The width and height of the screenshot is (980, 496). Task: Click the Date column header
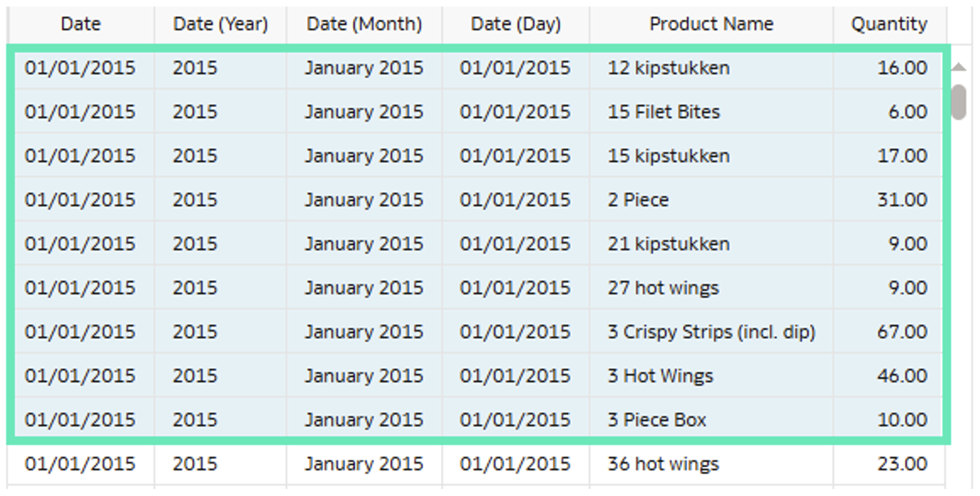[80, 24]
